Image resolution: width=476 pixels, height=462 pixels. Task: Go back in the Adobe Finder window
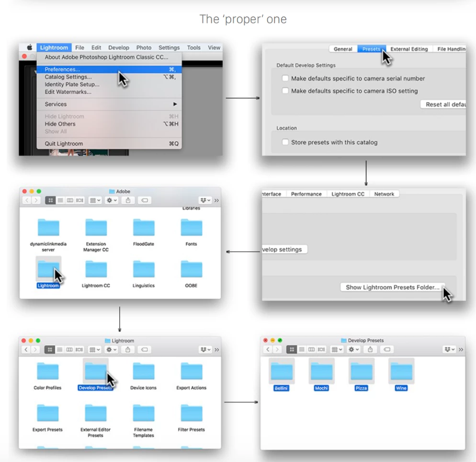[27, 200]
